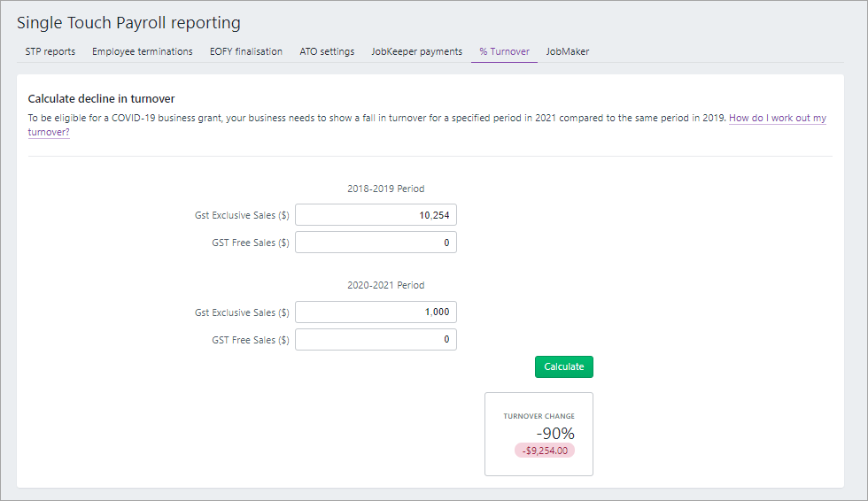Image resolution: width=868 pixels, height=501 pixels.
Task: Open the STP reports tab
Action: click(x=50, y=51)
